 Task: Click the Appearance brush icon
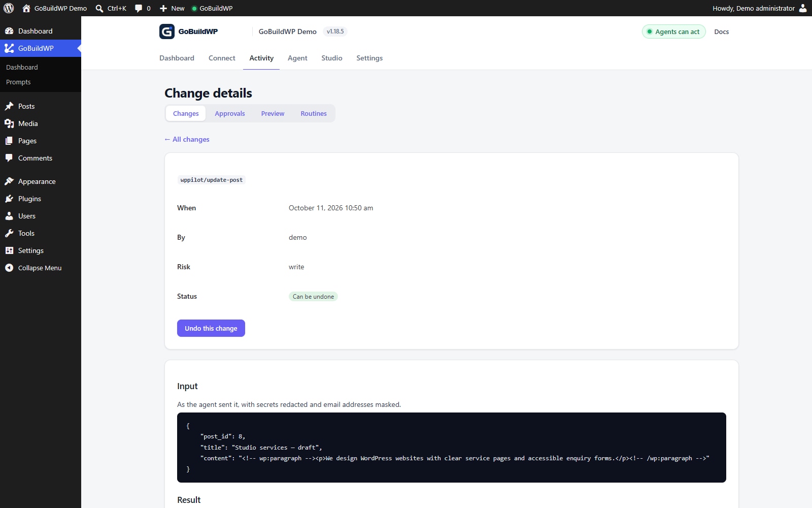click(x=9, y=181)
